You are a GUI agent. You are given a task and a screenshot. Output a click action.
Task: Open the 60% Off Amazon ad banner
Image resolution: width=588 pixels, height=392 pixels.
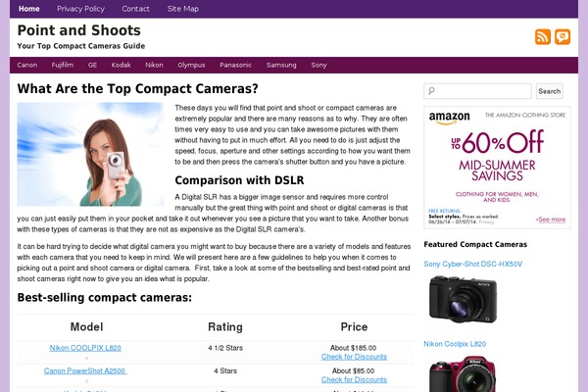coord(497,168)
